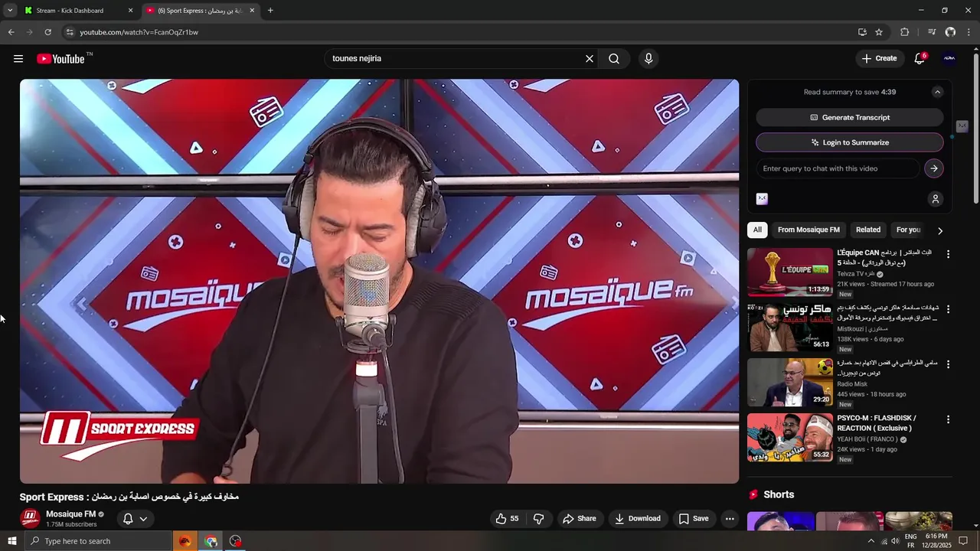Image resolution: width=980 pixels, height=551 pixels.
Task: Open options for Radio Misk video
Action: tap(948, 364)
